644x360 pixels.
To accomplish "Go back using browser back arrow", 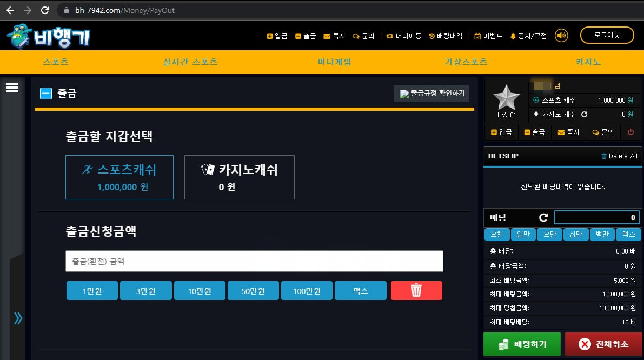I will 10,10.
